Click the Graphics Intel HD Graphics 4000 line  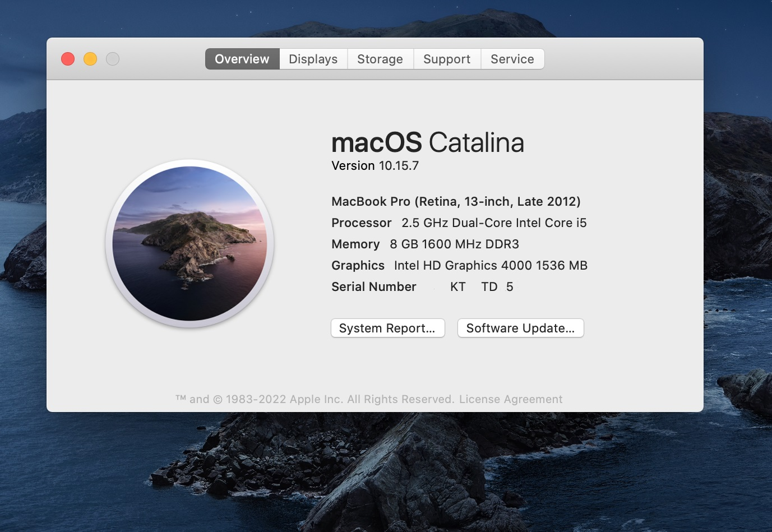[460, 265]
